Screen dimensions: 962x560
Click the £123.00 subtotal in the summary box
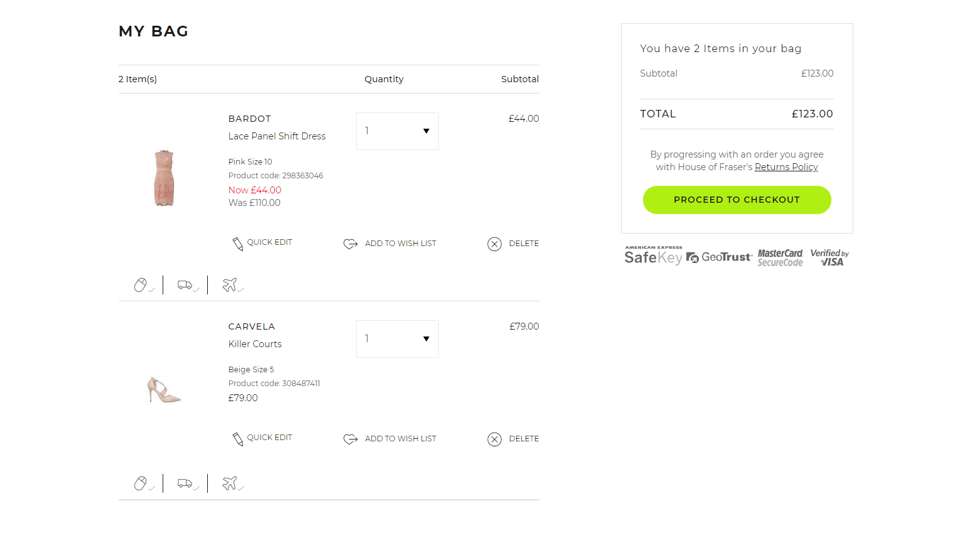tap(817, 73)
